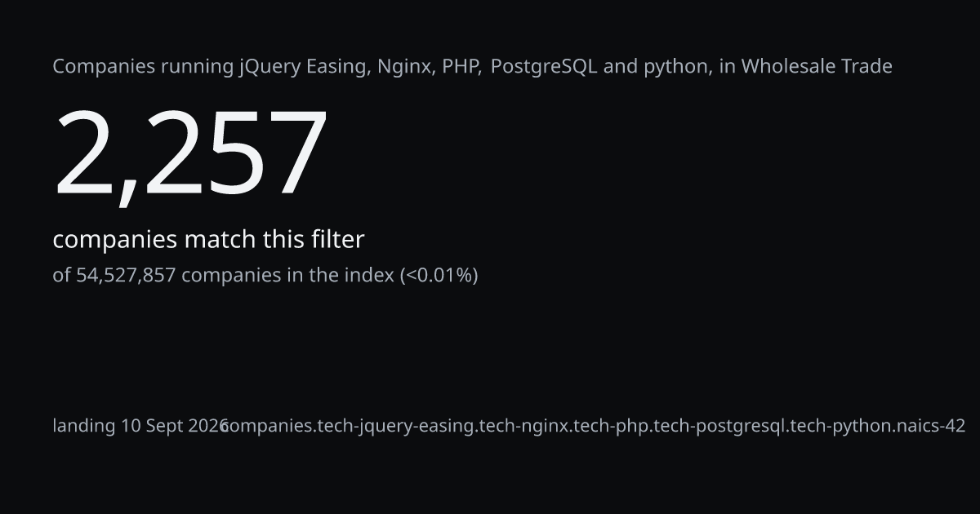The height and width of the screenshot is (514, 980).
Task: Click the 'companies match this filter' text
Action: pyautogui.click(x=208, y=240)
